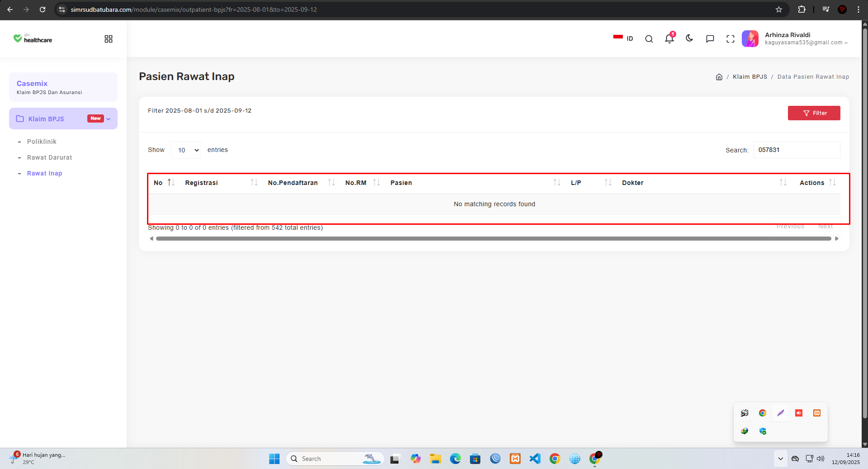
Task: Open the chat message icon in header
Action: (x=710, y=39)
